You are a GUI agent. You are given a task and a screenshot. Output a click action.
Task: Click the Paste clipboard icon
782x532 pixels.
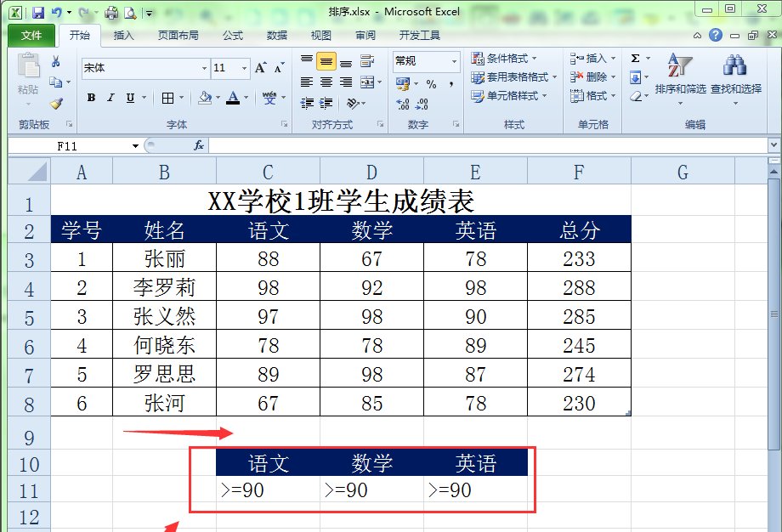[x=28, y=65]
